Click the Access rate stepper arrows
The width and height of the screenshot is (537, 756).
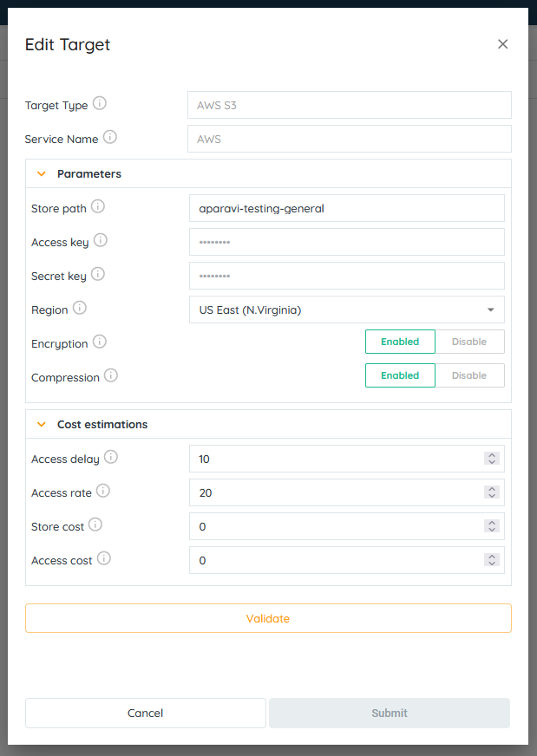pos(492,492)
